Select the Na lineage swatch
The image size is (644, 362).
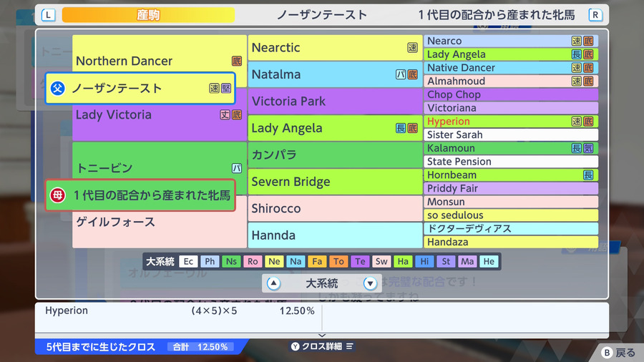296,261
